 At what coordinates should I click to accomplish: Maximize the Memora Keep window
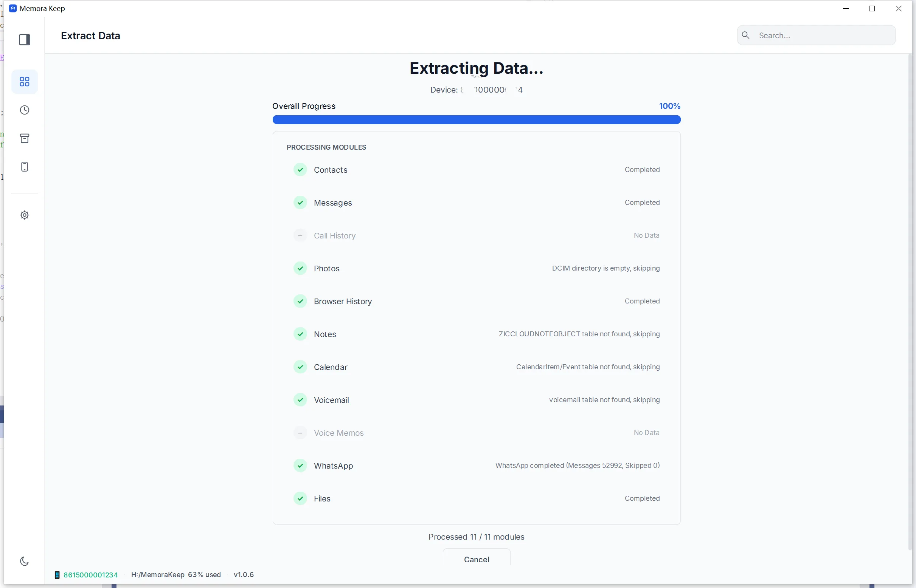(x=872, y=8)
